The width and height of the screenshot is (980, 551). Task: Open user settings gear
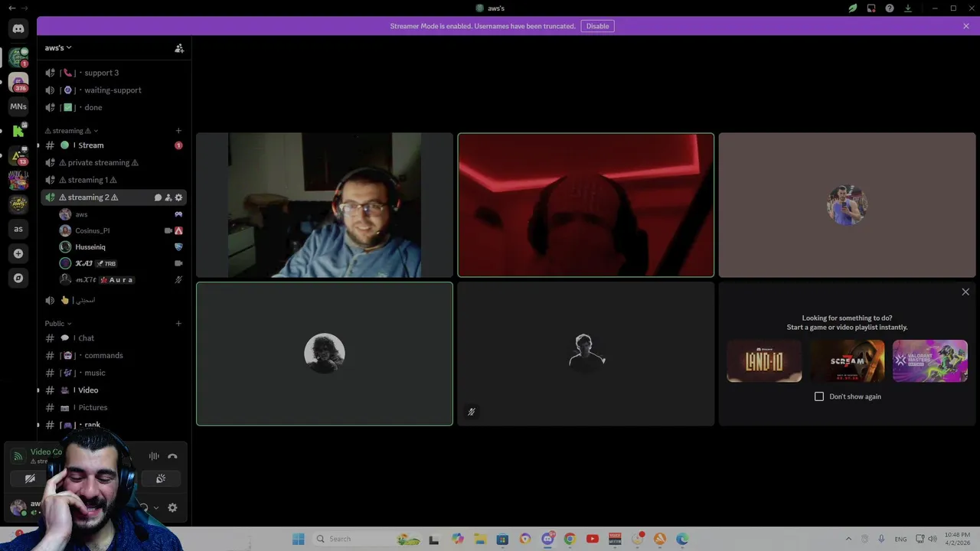[x=172, y=507]
